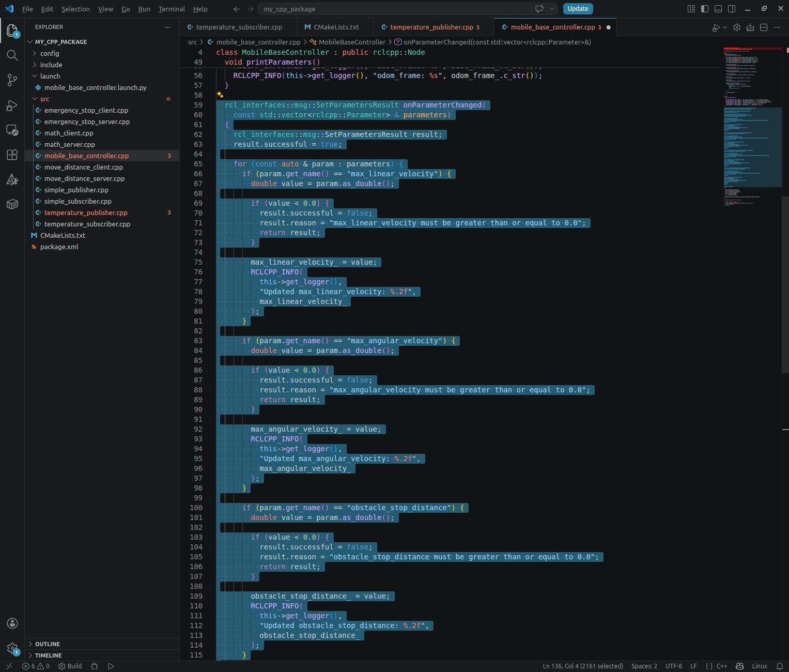The height and width of the screenshot is (672, 789).
Task: Switch to temperature_subscriber.cpp tab
Action: (x=239, y=27)
